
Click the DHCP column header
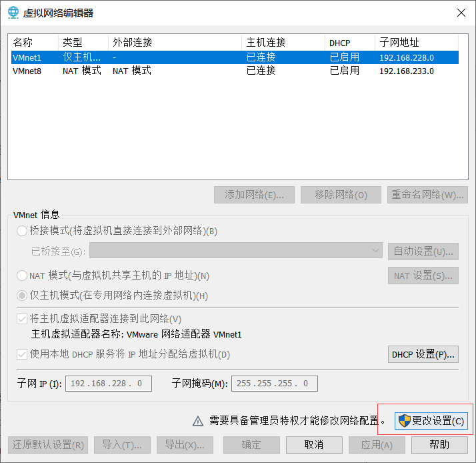tap(350, 43)
